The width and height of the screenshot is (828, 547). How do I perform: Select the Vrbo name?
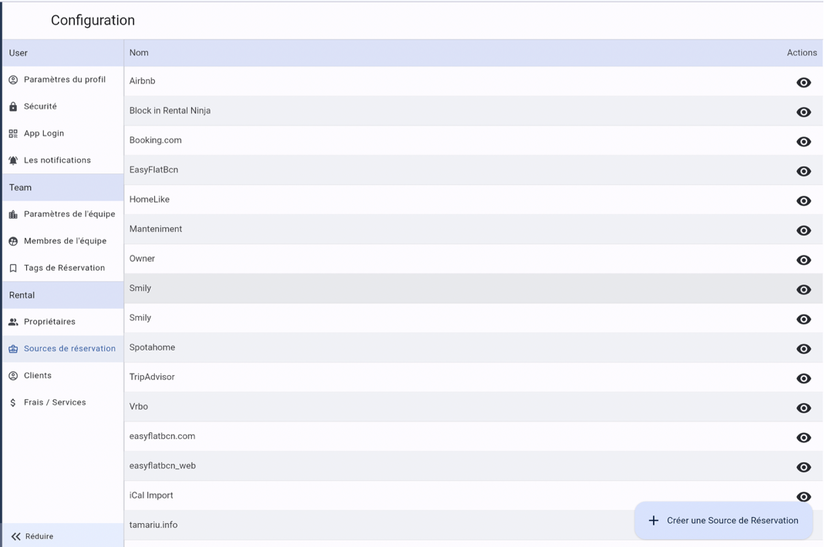[x=138, y=407]
